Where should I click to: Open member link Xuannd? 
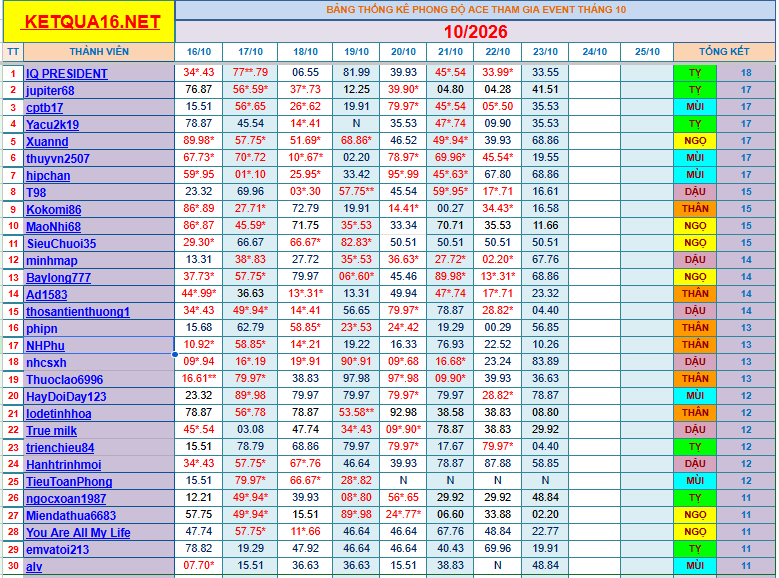pos(47,142)
